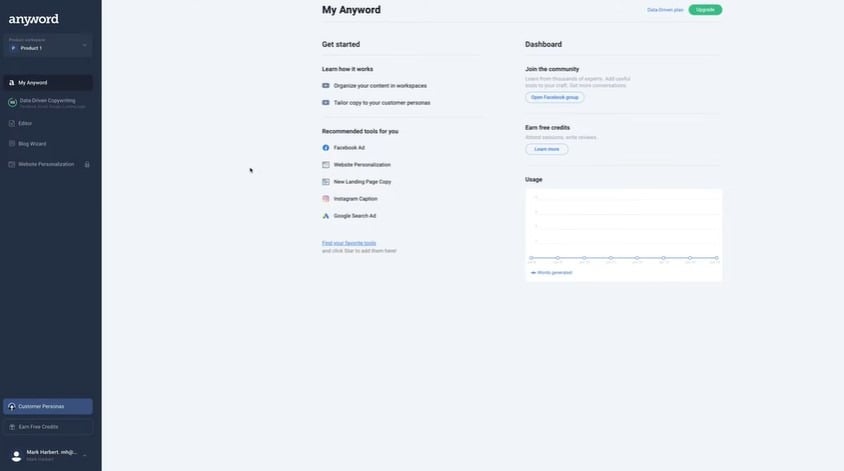This screenshot has width=844, height=471.
Task: Open Data-Driven Copywriting section
Action: (47, 103)
